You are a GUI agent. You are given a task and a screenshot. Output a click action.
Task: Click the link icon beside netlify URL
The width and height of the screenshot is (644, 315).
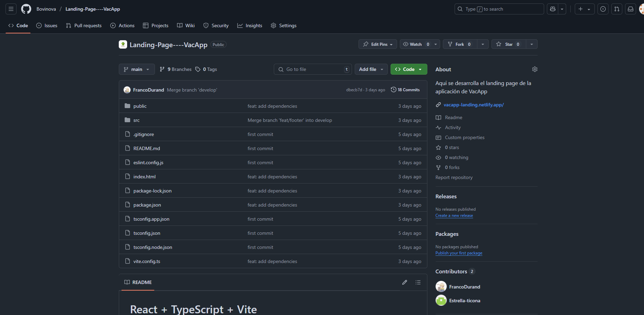click(438, 105)
